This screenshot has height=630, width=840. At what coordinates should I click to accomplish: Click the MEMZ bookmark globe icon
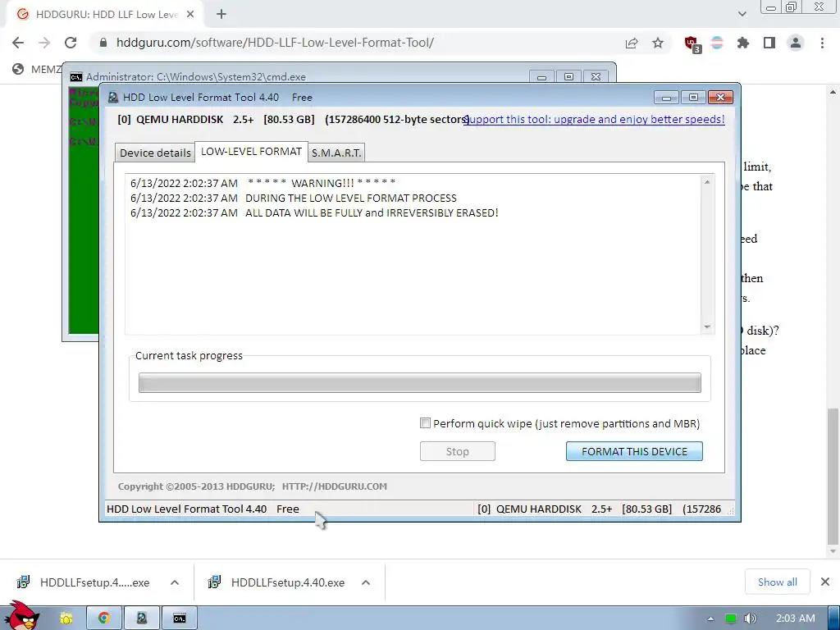click(18, 69)
